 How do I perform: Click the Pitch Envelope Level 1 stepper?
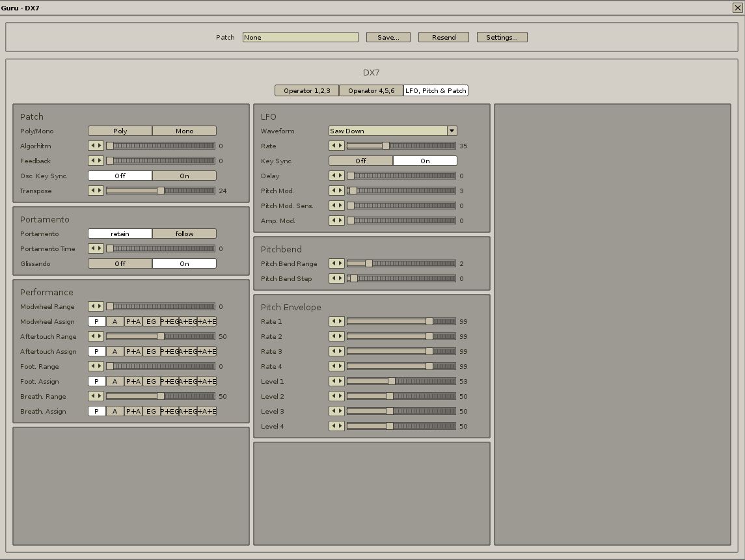point(336,381)
